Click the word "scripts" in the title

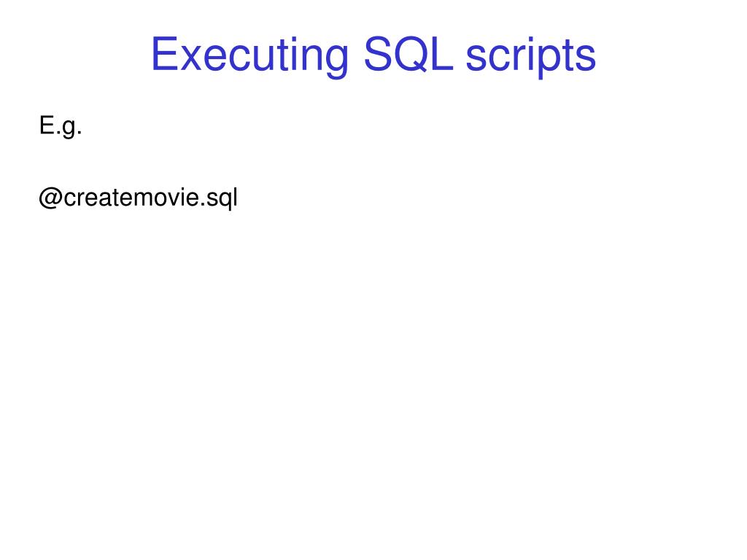point(531,57)
